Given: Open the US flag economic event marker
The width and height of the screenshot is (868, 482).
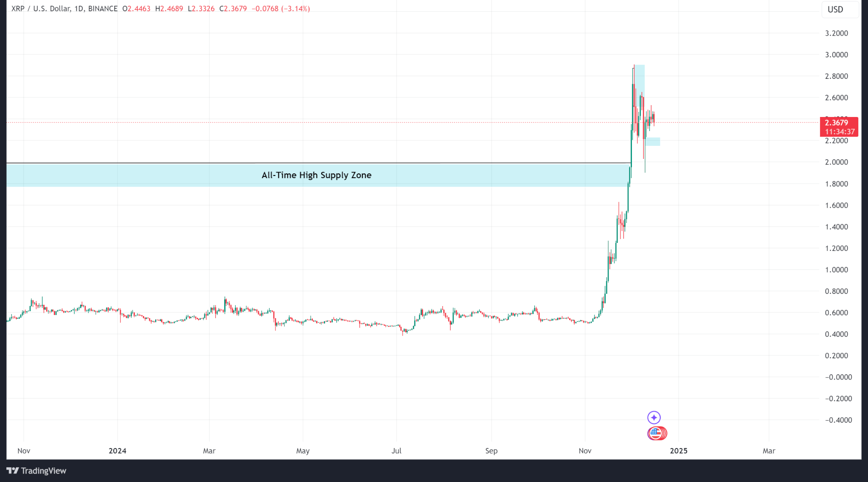Looking at the screenshot, I should point(655,433).
